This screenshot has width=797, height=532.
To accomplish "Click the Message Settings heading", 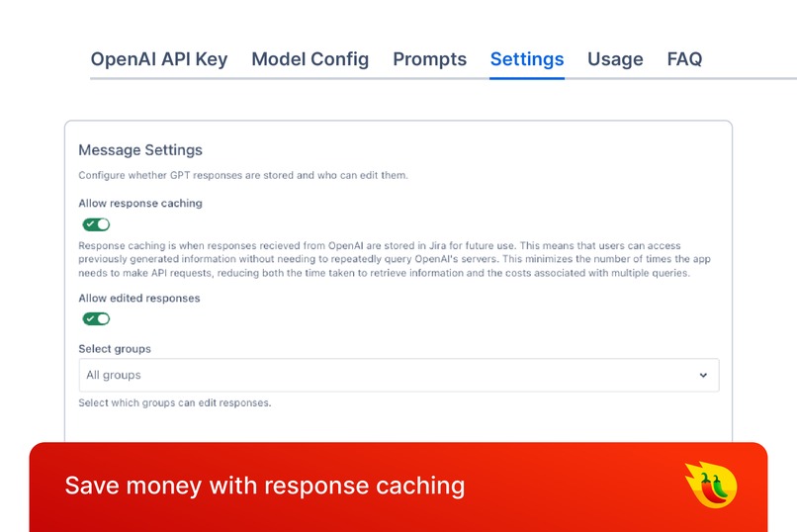I will (x=140, y=150).
